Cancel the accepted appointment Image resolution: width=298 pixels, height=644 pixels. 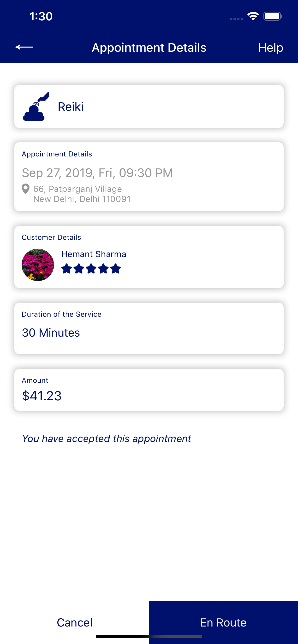pos(74,622)
